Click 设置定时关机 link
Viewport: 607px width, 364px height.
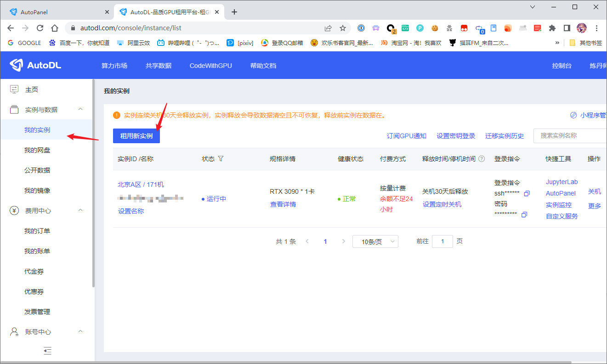pyautogui.click(x=442, y=204)
